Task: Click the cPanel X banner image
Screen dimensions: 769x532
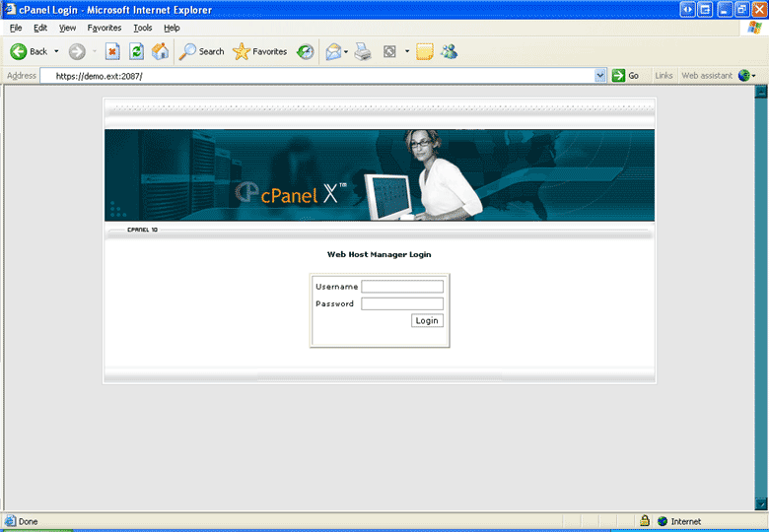Action: tap(380, 175)
